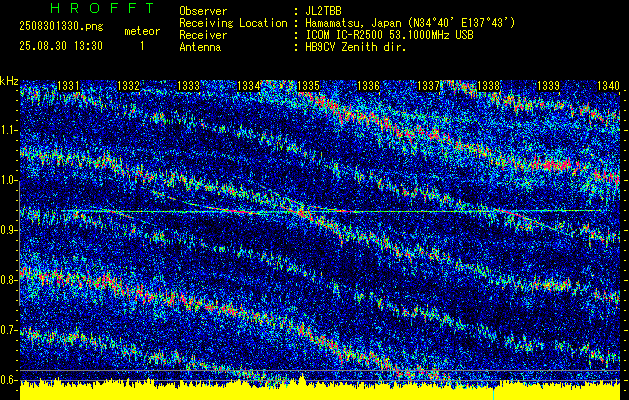Click the 0.8 kHz axis label
The width and height of the screenshot is (629, 400).
[x=9, y=280]
